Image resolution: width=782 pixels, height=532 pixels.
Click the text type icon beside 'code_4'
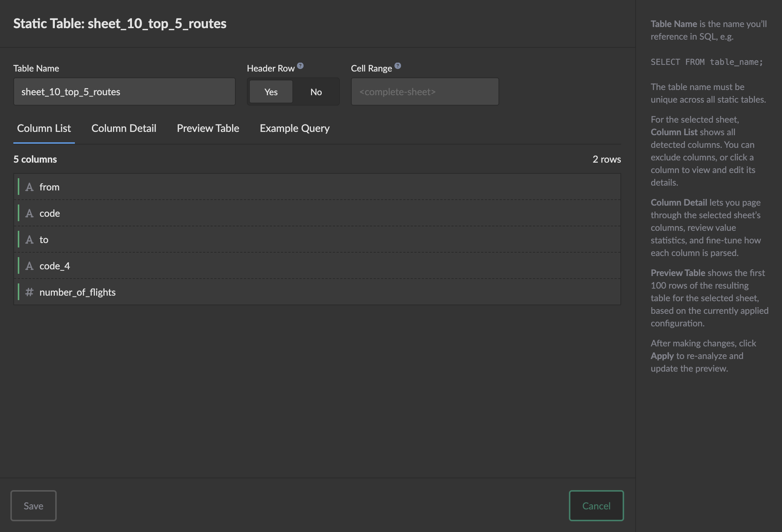(x=29, y=266)
